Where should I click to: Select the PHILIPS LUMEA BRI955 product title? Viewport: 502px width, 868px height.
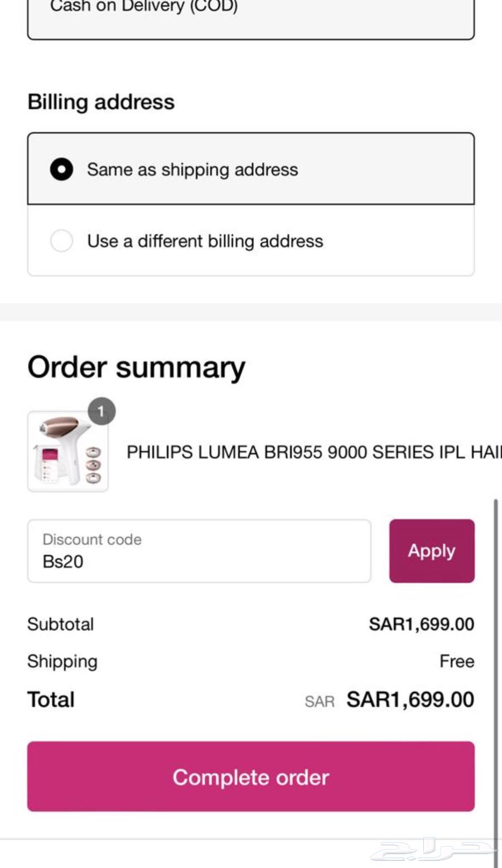pos(312,452)
